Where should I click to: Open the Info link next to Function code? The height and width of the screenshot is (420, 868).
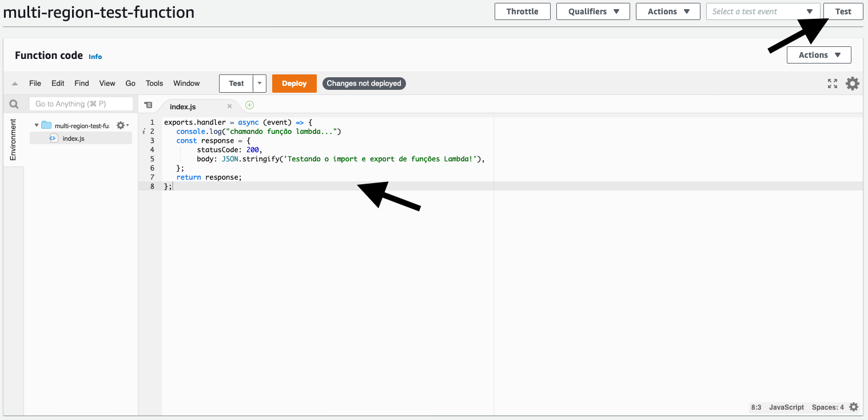click(95, 57)
